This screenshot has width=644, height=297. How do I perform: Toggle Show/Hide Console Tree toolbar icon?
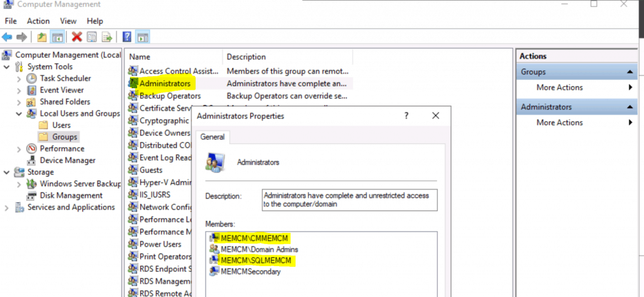[x=57, y=37]
